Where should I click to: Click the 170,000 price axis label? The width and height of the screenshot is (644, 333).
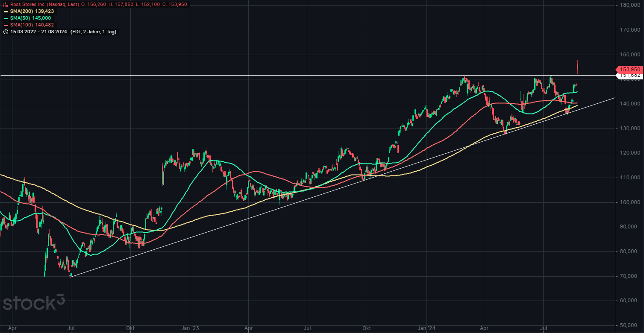tap(631, 30)
